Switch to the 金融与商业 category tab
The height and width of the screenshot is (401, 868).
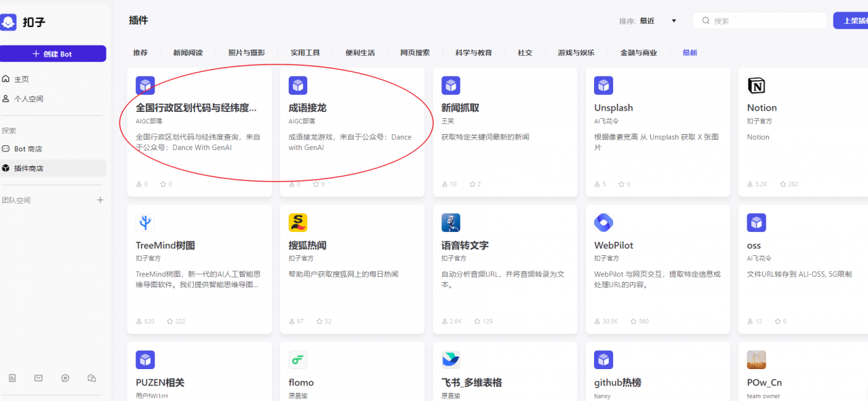pyautogui.click(x=639, y=53)
